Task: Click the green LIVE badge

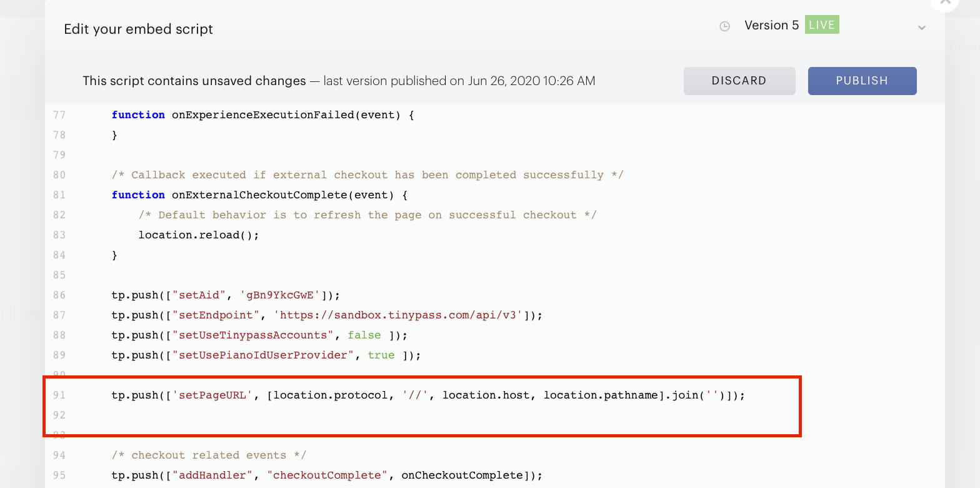Action: (822, 25)
